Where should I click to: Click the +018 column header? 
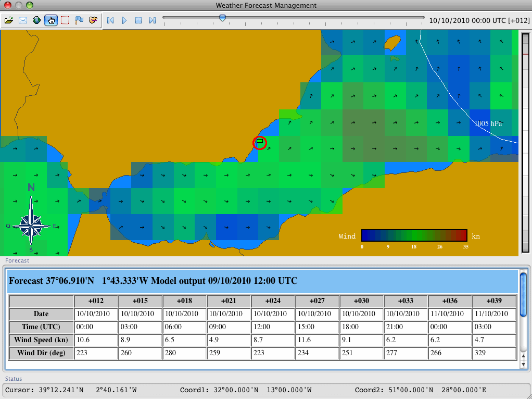coord(185,301)
